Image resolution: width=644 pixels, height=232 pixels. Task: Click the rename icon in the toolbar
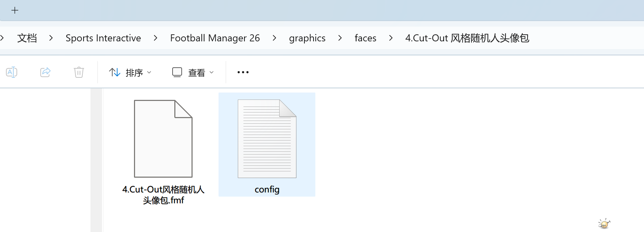point(12,72)
